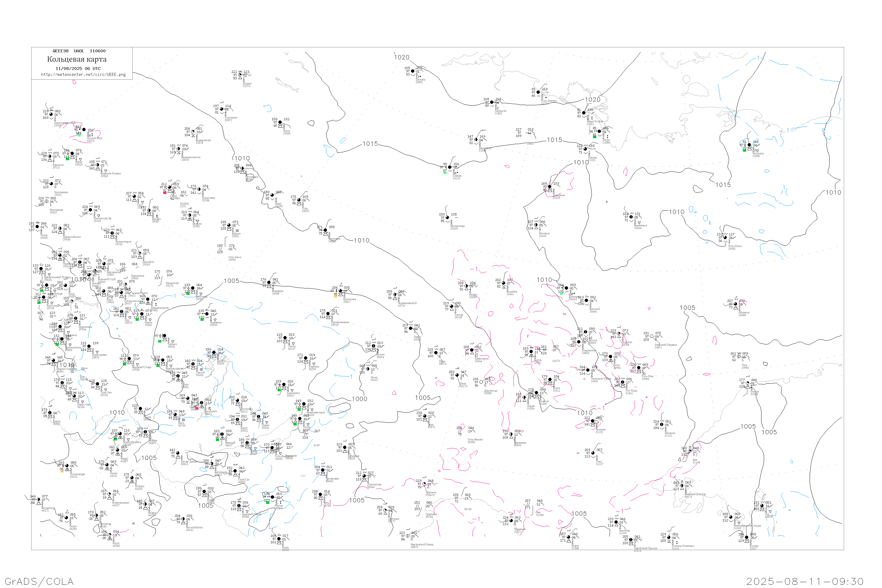Click the meteocenter.net UEEE.png URL
This screenshot has height=588, width=882.
pos(83,75)
